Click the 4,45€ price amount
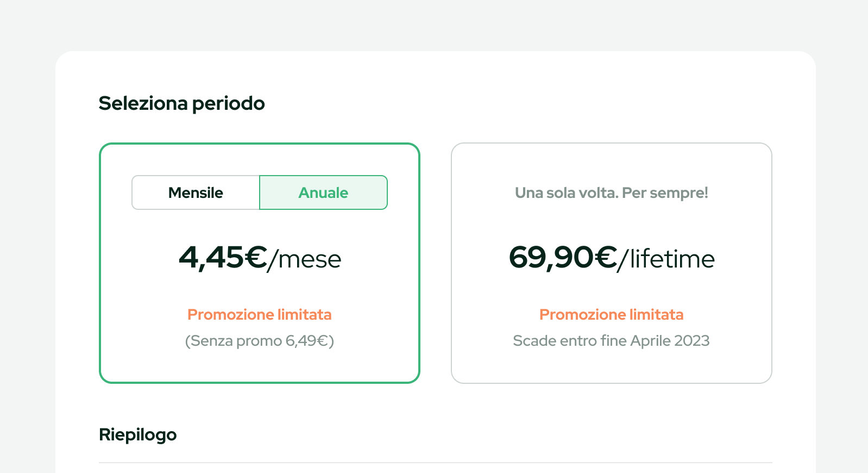Screen dimensions: 868x473 [x=223, y=257]
